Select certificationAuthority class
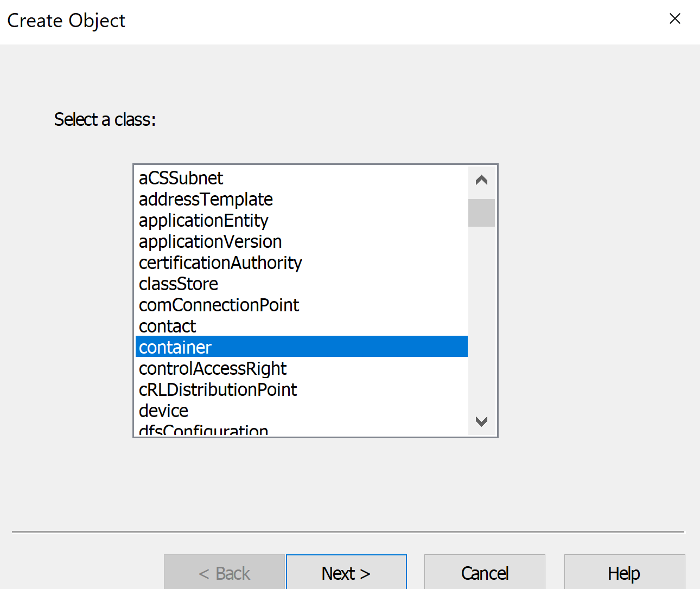Screen dimensions: 700x589 click(220, 263)
